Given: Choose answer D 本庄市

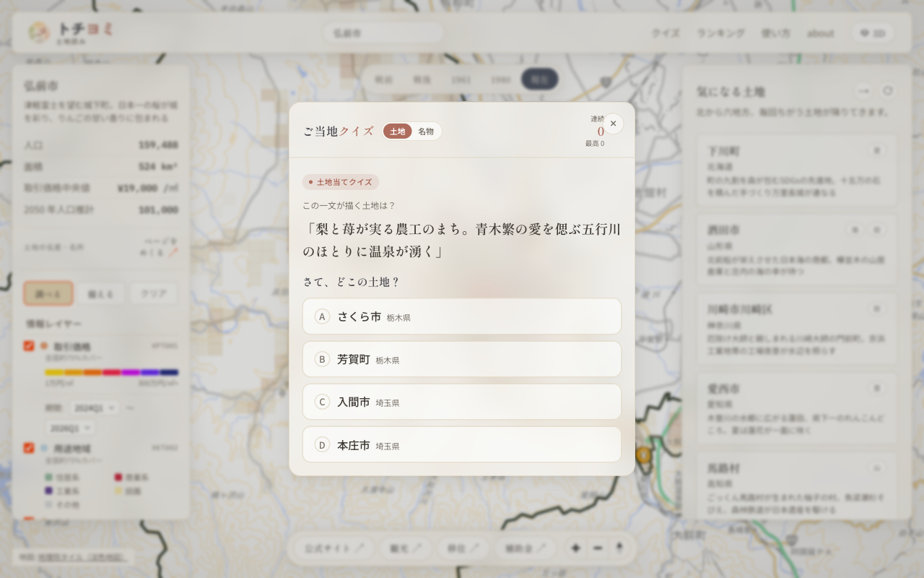Looking at the screenshot, I should click(x=462, y=444).
